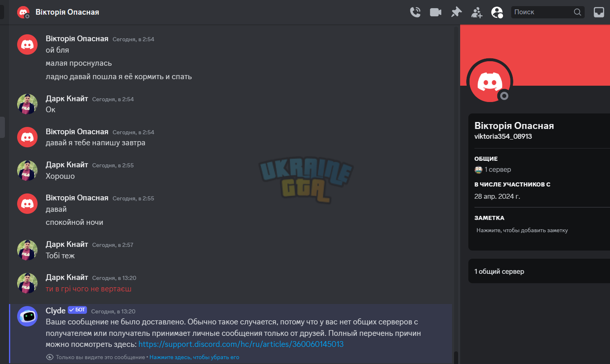Click timestamp 'Сегодня, в 2:57'
Screen dimensions: 610x364
(113, 245)
